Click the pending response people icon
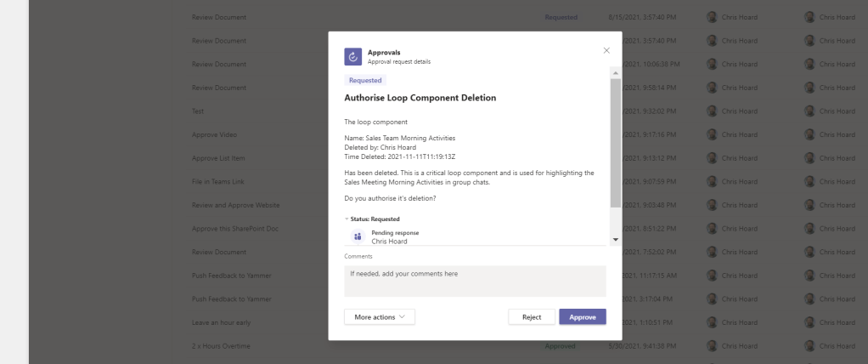This screenshot has height=364, width=868. (358, 236)
